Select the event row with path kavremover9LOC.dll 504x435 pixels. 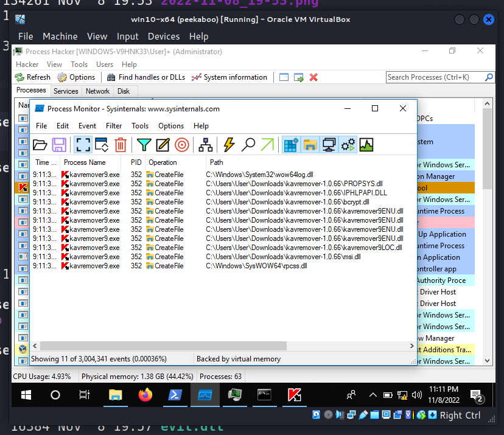click(223, 248)
